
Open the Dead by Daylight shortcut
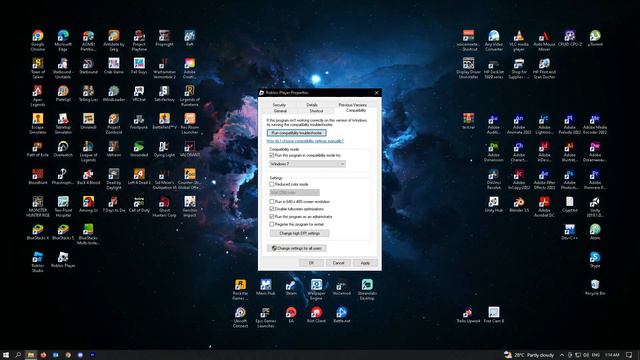pyautogui.click(x=113, y=179)
